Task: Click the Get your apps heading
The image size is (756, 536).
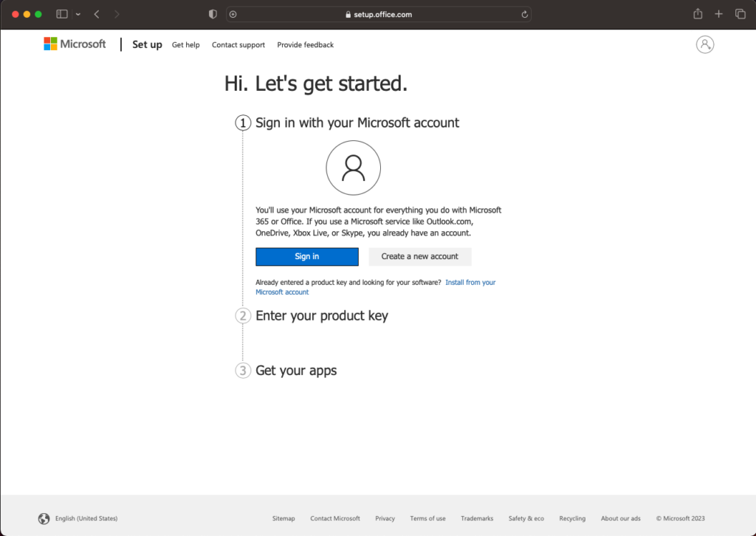Action: 296,371
